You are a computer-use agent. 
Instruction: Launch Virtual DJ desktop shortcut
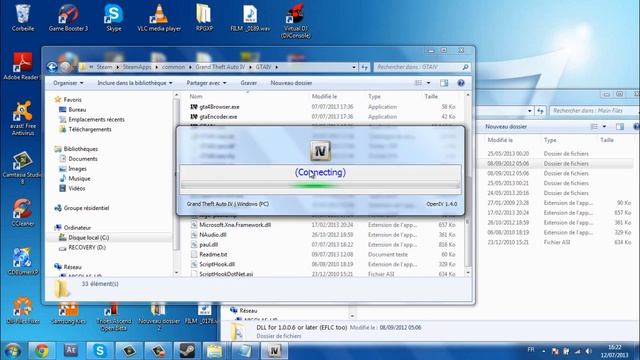[x=296, y=20]
